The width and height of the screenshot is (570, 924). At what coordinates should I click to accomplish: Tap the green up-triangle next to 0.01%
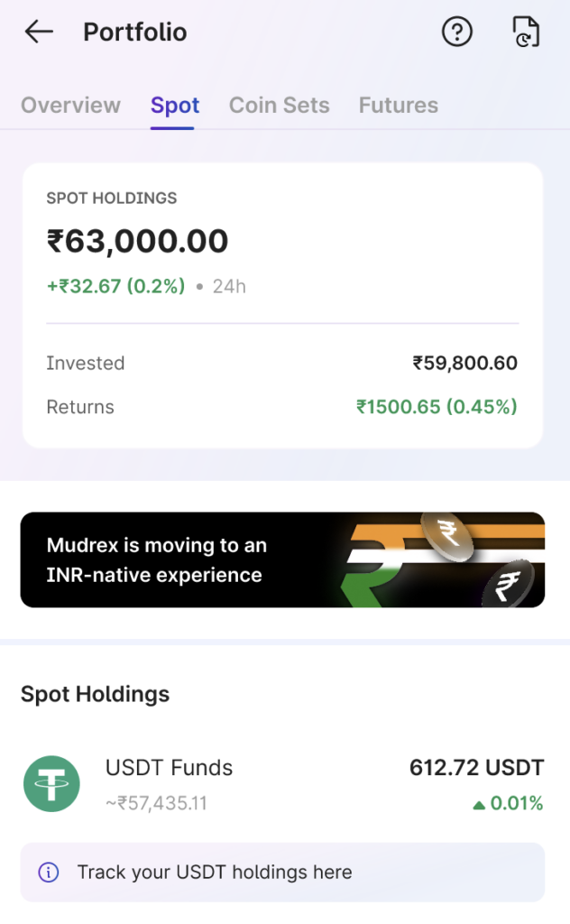click(x=479, y=804)
